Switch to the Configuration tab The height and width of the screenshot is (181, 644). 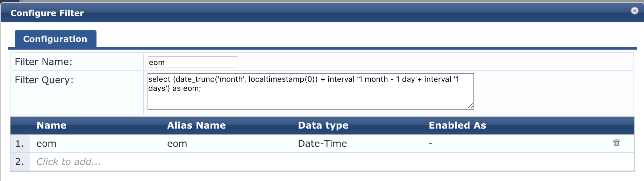(55, 39)
